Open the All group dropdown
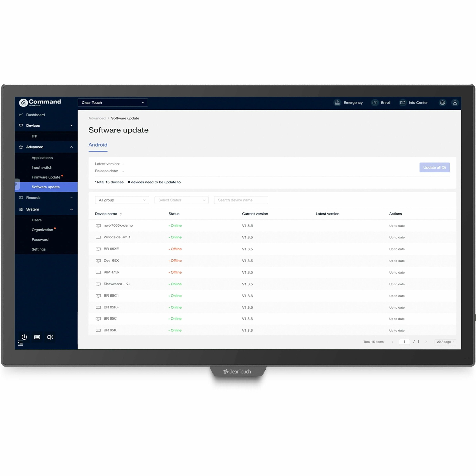The width and height of the screenshot is (476, 476). (122, 200)
